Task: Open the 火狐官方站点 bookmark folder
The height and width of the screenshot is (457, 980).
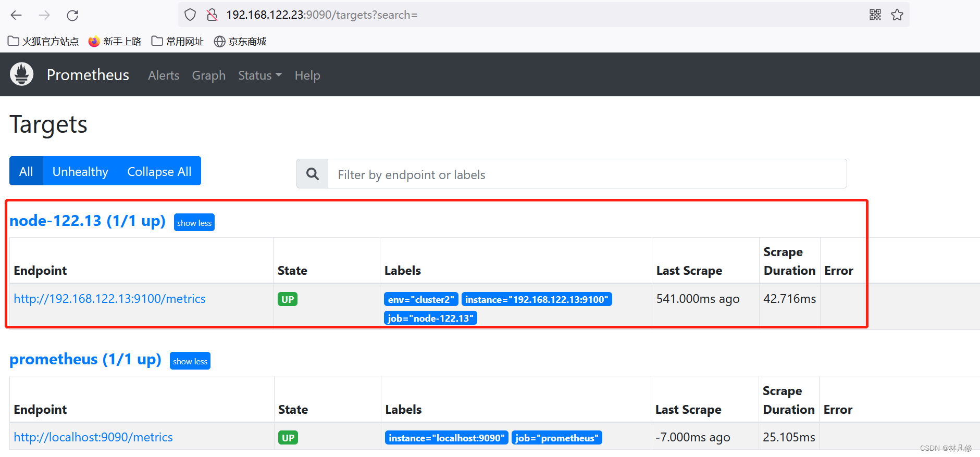Action: point(43,41)
